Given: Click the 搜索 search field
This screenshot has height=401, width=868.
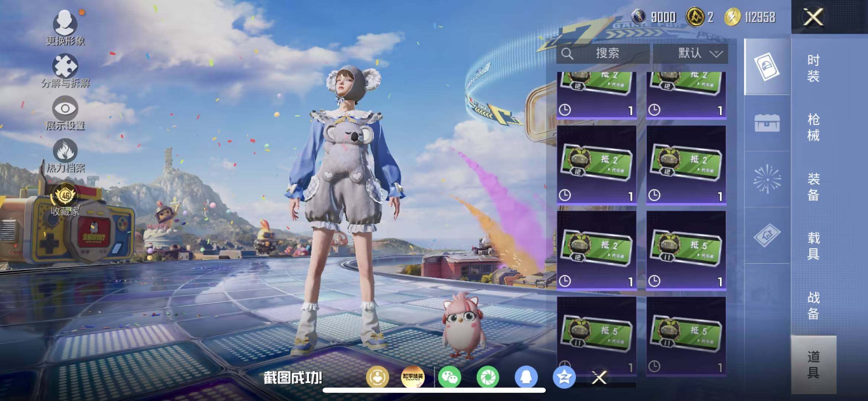Looking at the screenshot, I should pyautogui.click(x=603, y=53).
